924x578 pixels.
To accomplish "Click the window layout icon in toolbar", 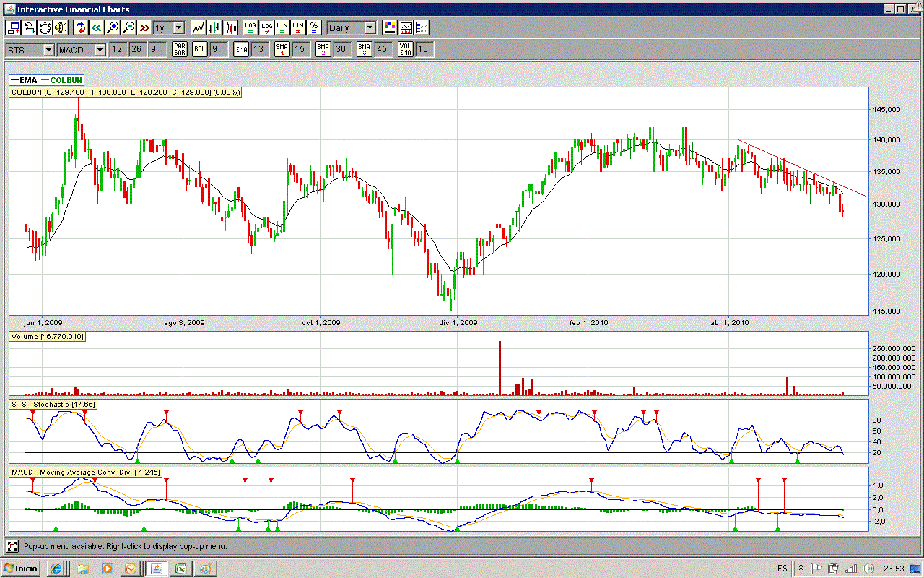I will pyautogui.click(x=14, y=27).
